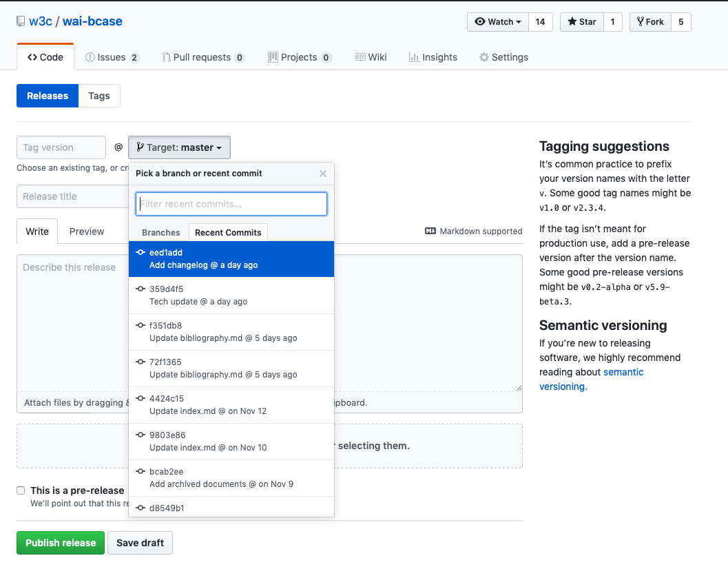
Task: Star the wai-bcase repository
Action: pos(582,22)
